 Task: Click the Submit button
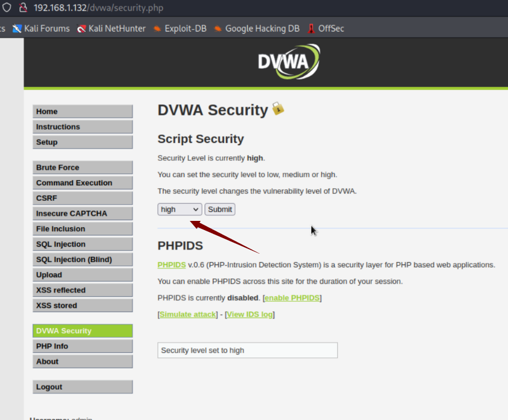(220, 209)
